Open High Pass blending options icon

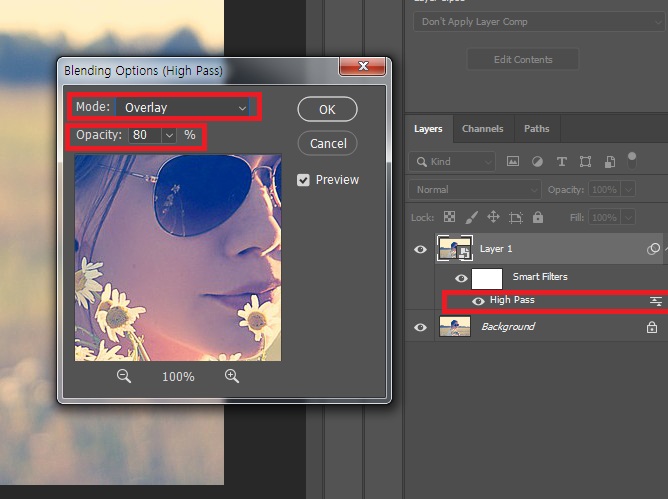(656, 301)
